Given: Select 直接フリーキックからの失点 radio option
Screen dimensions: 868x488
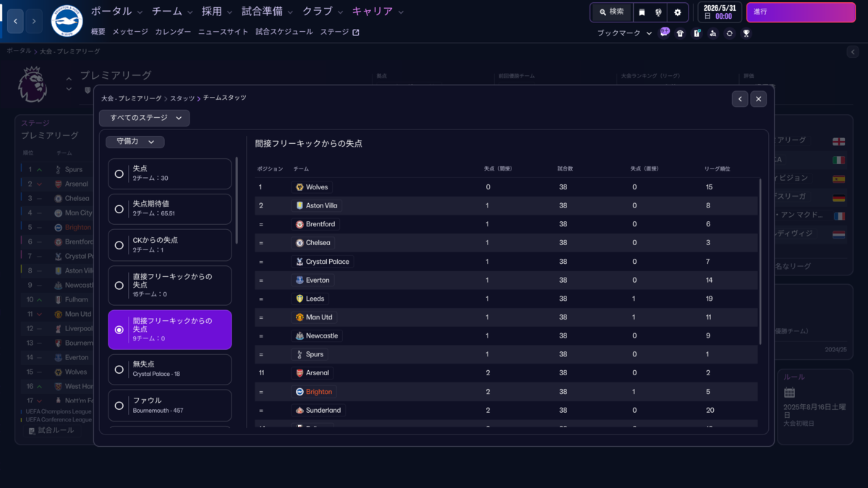Looking at the screenshot, I should click(x=119, y=285).
